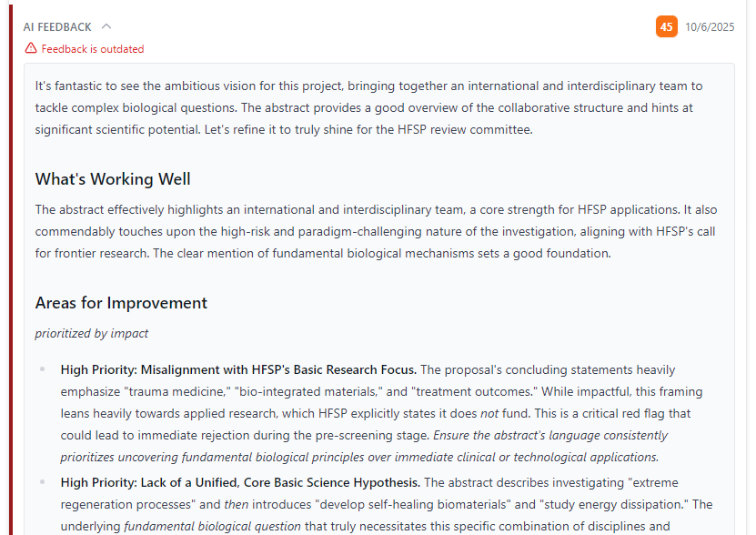Click the 10/6/2025 date label

coord(710,27)
